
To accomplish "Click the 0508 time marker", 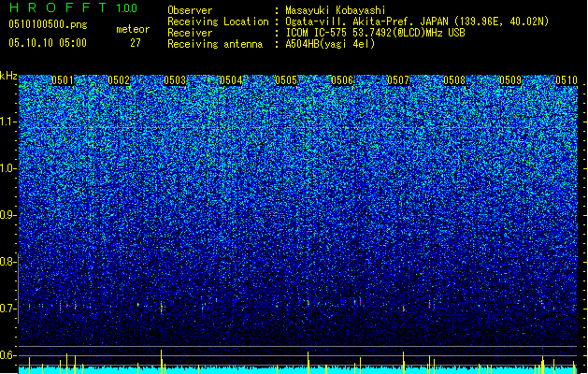I will [454, 80].
